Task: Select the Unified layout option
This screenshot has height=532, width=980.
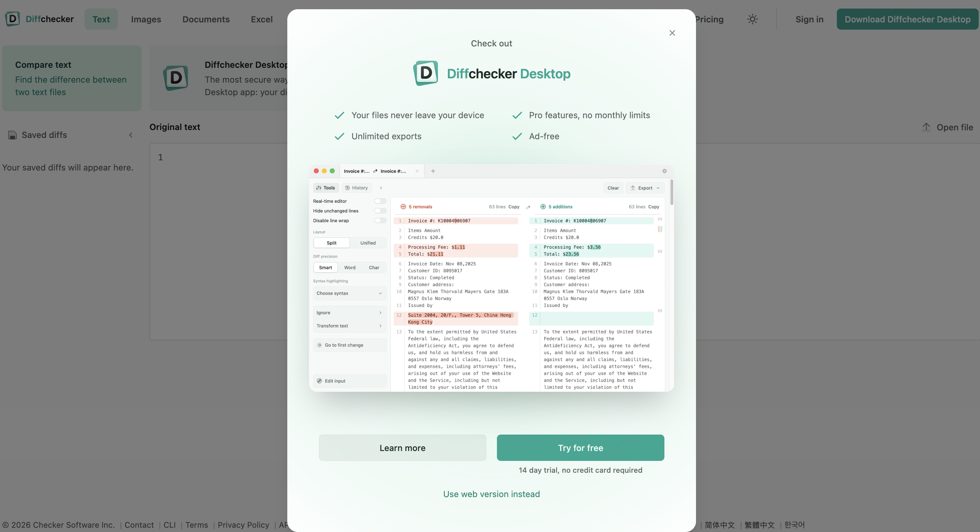Action: point(368,243)
